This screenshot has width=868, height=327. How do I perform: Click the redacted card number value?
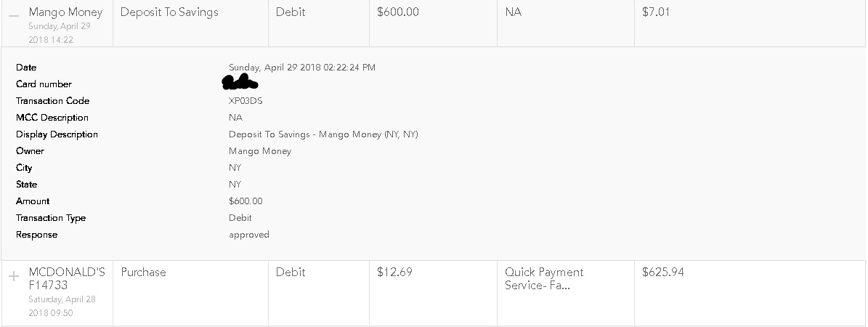pyautogui.click(x=240, y=83)
